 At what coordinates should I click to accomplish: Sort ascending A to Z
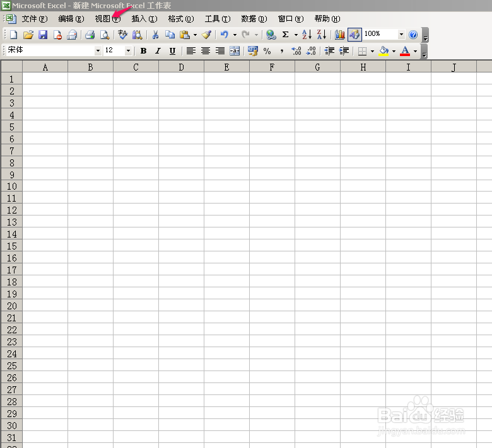click(307, 35)
